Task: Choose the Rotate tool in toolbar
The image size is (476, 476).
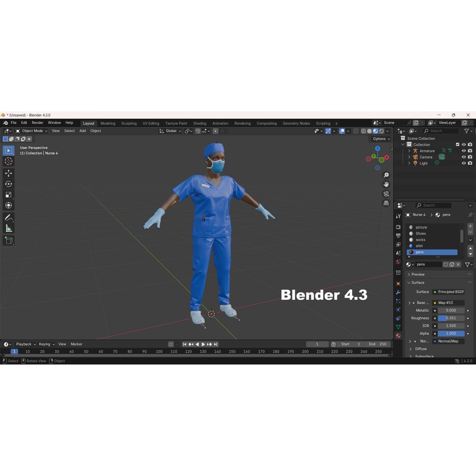Action: (x=8, y=184)
